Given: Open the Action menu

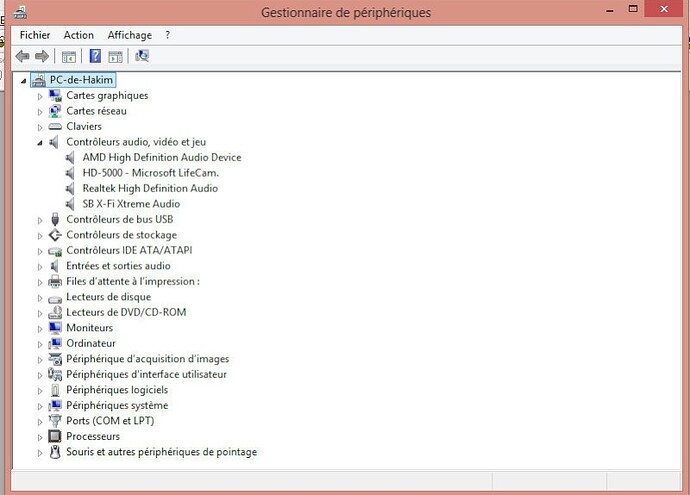Looking at the screenshot, I should coord(79,35).
